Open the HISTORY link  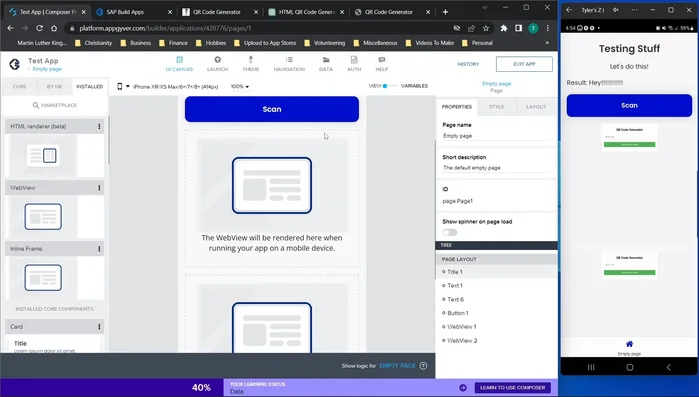click(468, 64)
